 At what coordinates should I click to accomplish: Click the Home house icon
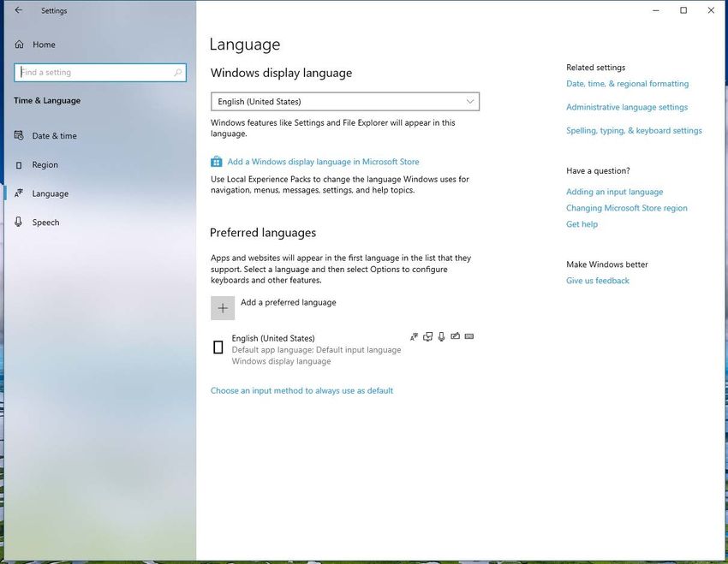(x=19, y=45)
